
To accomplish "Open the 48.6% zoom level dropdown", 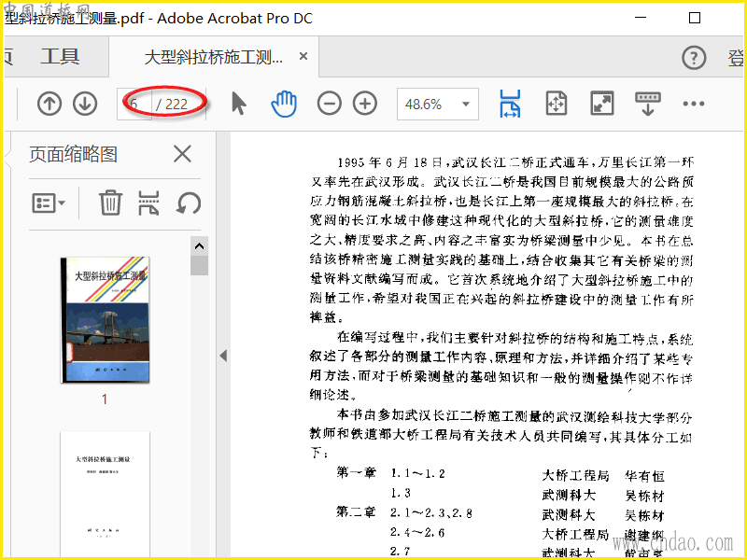I will pyautogui.click(x=437, y=104).
